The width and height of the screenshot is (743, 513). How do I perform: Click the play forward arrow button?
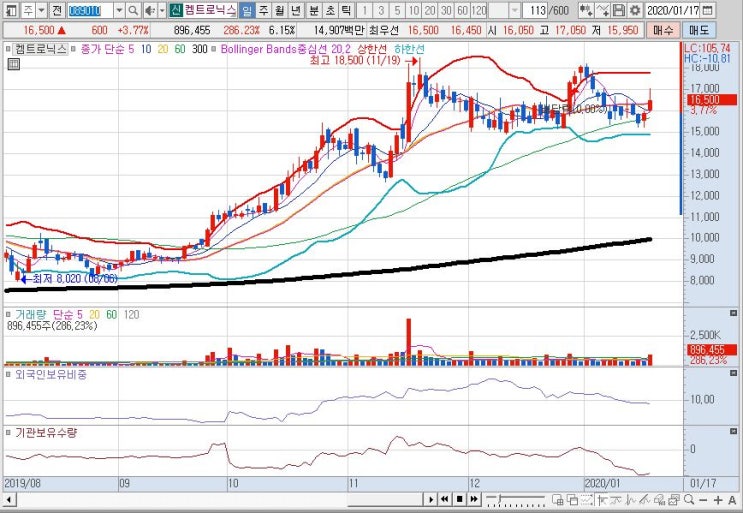(430, 499)
